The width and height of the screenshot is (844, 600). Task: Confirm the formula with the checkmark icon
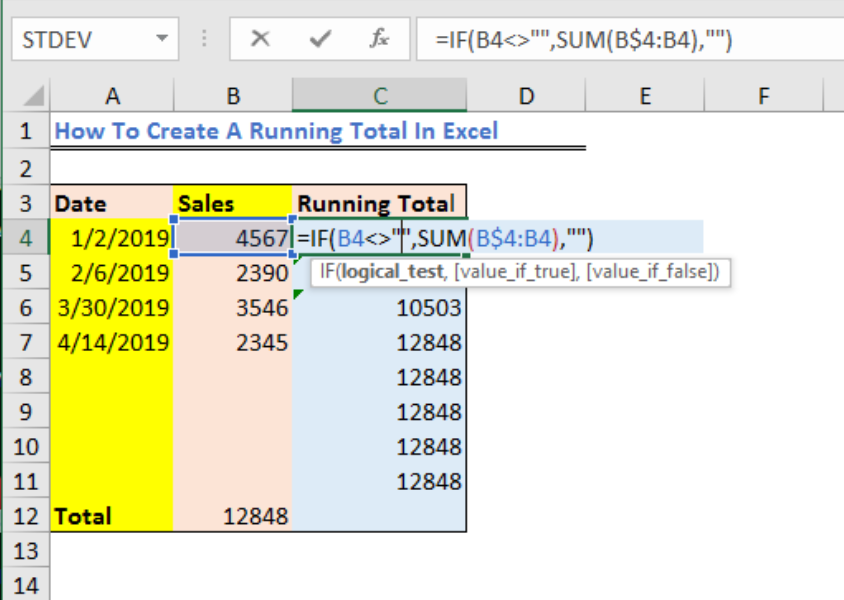[320, 39]
